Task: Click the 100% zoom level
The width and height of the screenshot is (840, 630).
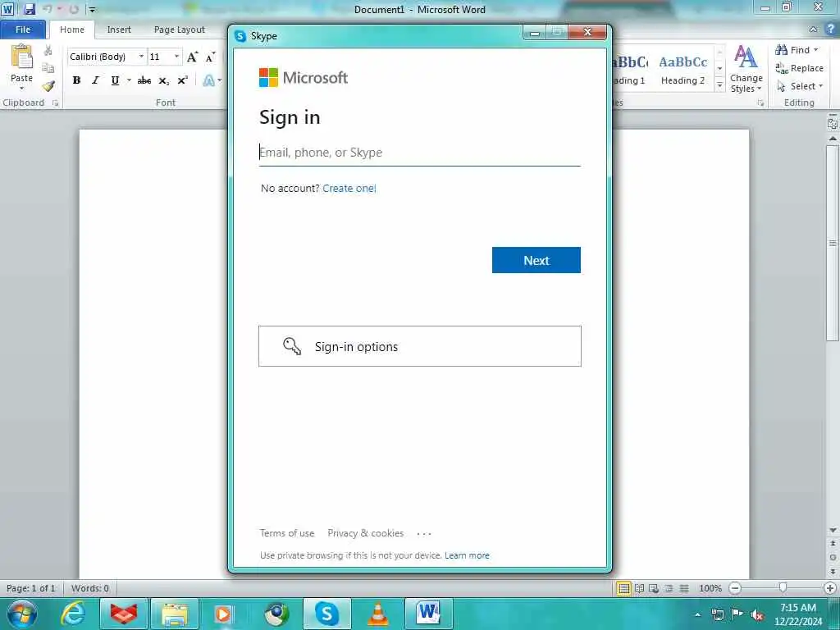Action: pos(710,588)
